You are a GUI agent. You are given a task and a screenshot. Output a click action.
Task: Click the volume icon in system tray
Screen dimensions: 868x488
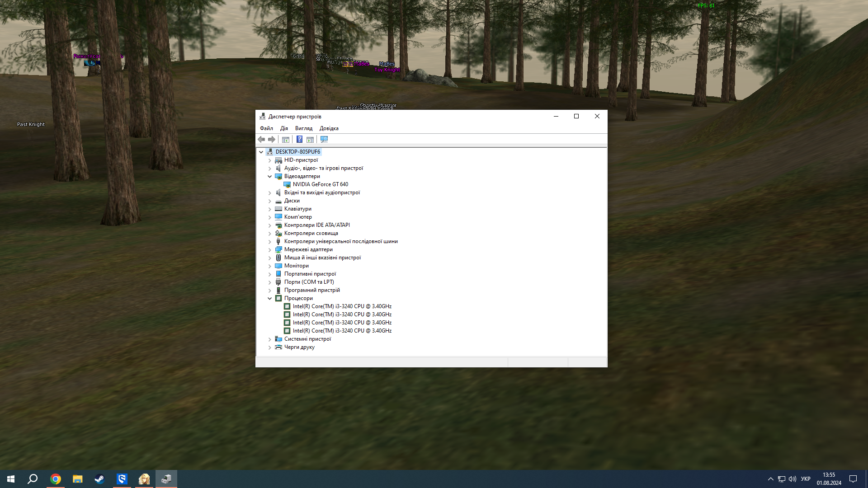[x=793, y=479]
